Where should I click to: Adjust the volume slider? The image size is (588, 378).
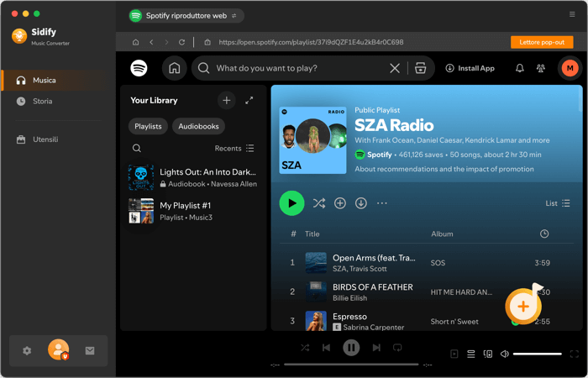tap(537, 354)
